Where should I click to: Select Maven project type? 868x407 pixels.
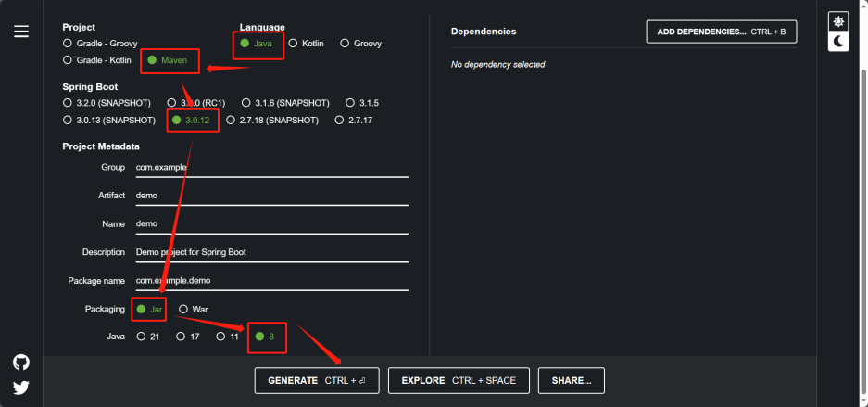click(167, 60)
